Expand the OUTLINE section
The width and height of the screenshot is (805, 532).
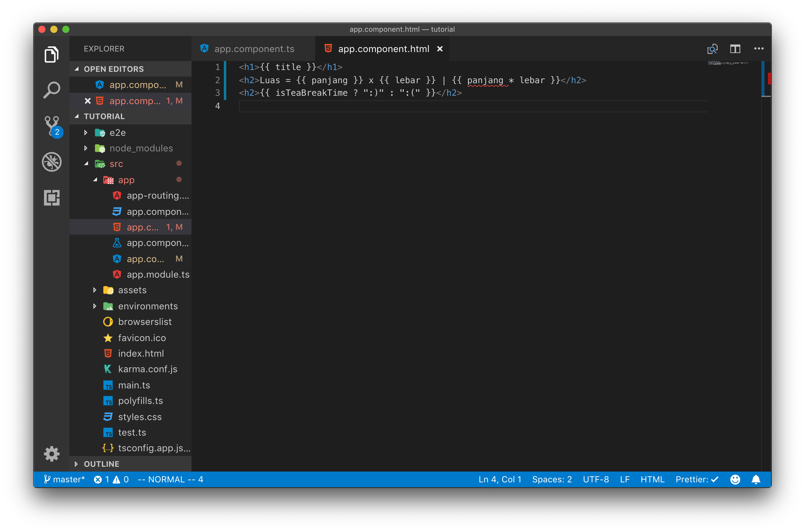point(130,464)
